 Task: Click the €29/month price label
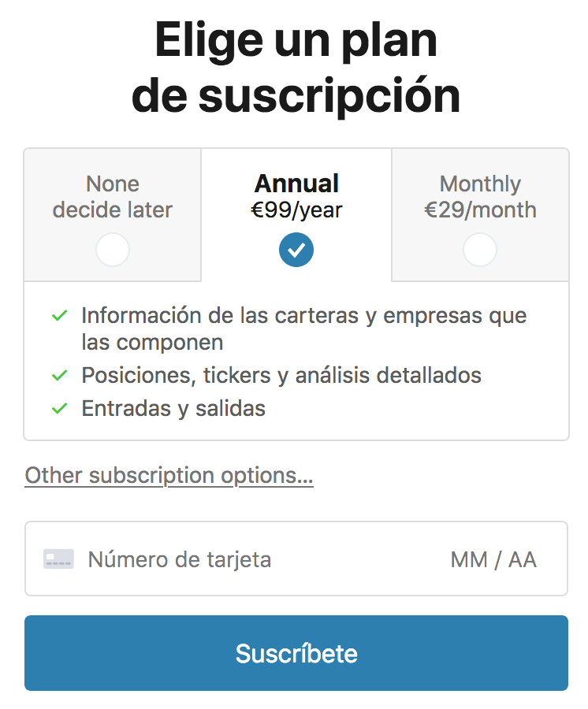(x=480, y=210)
